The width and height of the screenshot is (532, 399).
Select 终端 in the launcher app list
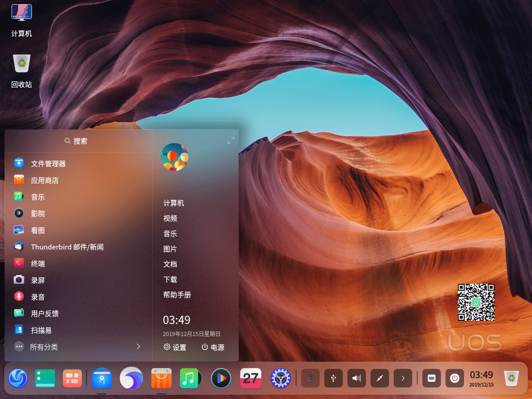(38, 264)
